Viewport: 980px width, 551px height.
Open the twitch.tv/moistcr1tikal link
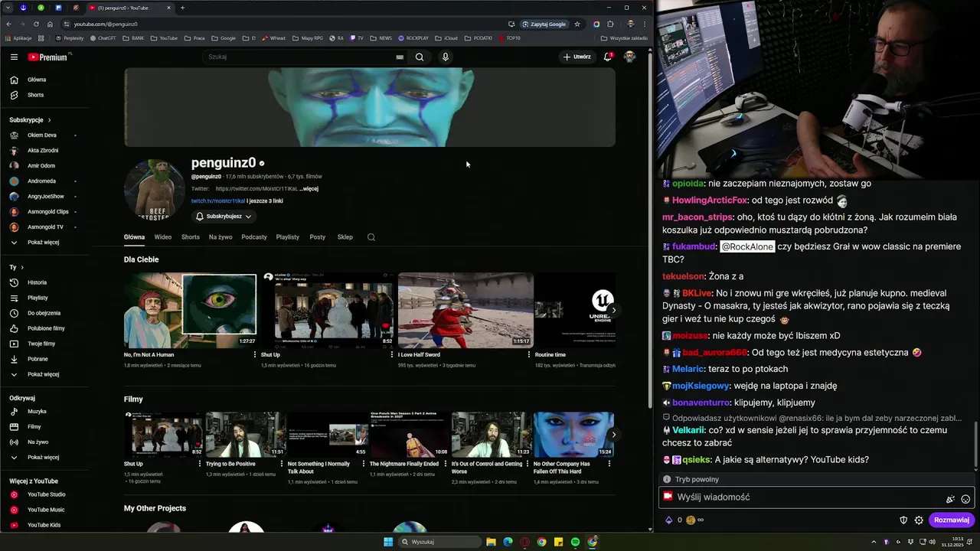(218, 201)
